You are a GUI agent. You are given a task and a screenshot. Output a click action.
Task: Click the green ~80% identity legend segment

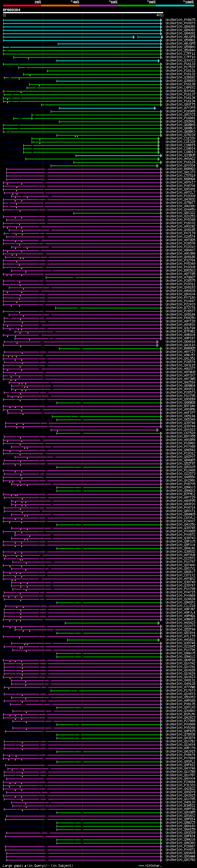click(x=137, y=6)
